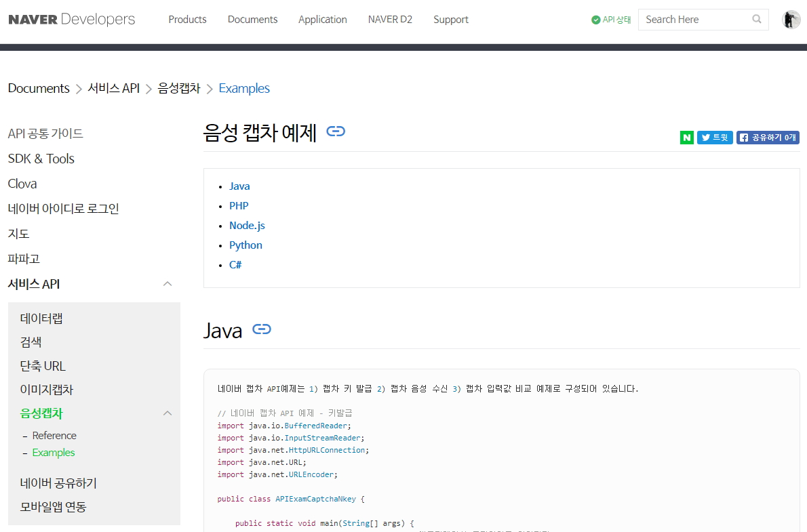Click the code line 'public class APIExamCaptchaNkey {'
807x532 pixels.
click(x=291, y=499)
